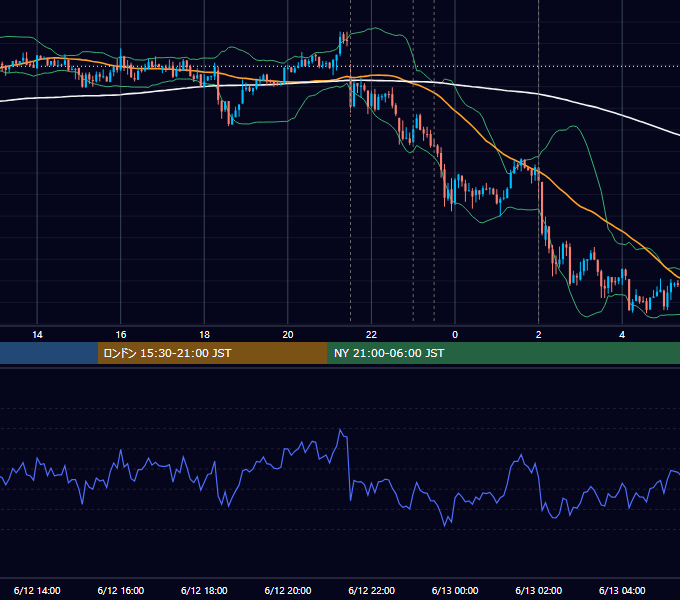Image resolution: width=680 pixels, height=600 pixels.
Task: Click hour label 20 on chart axis
Action: pos(288,335)
